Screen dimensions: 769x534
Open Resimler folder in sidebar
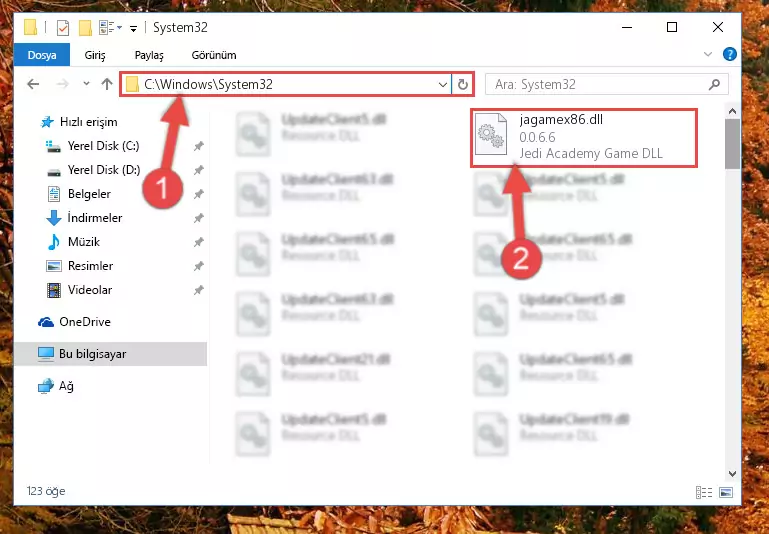pos(90,266)
